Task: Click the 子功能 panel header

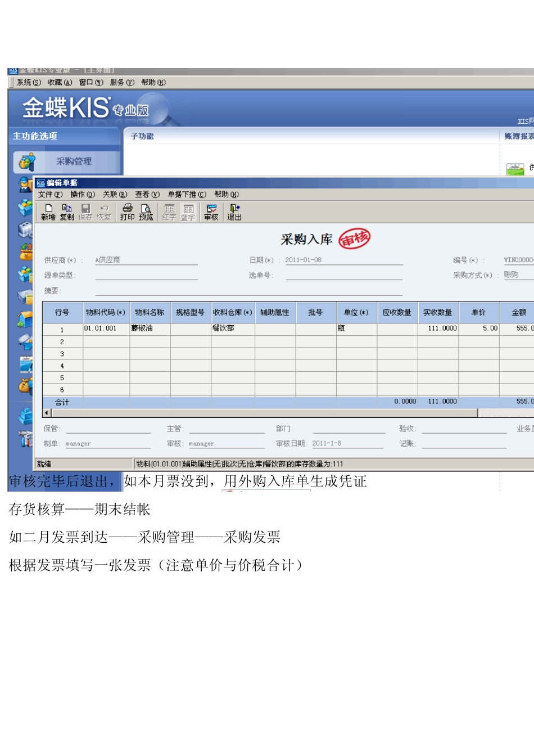Action: 142,136
